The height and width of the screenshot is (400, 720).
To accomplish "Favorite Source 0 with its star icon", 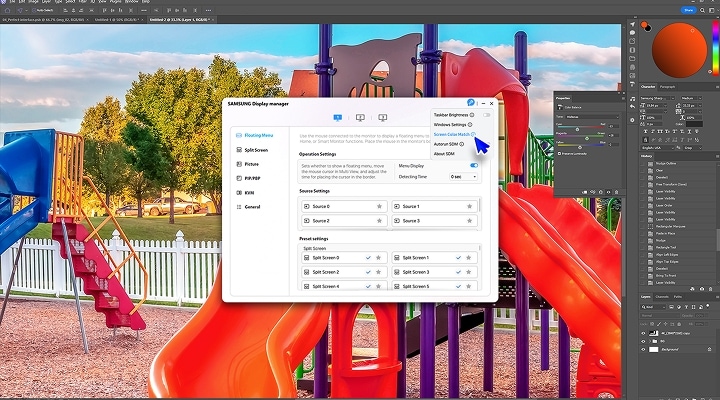I will pyautogui.click(x=379, y=207).
